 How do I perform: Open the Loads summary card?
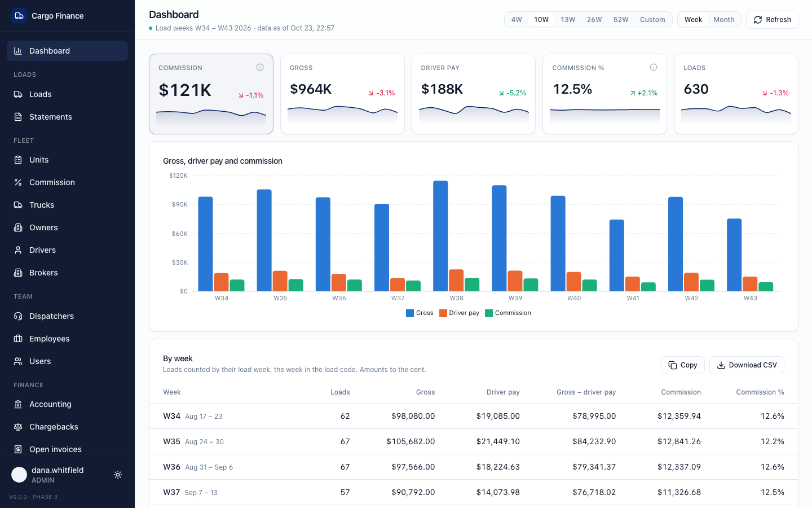[736, 94]
